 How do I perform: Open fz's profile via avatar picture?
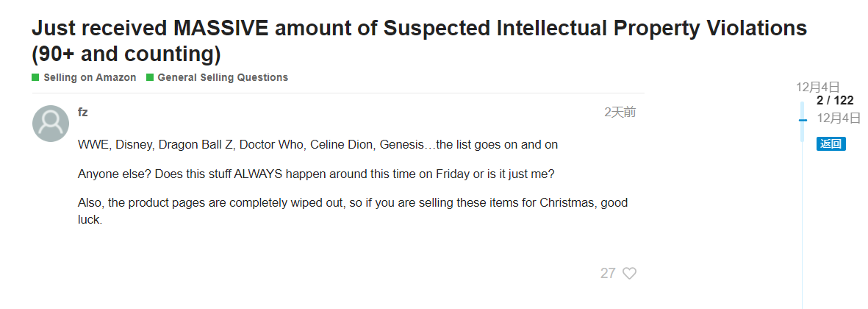point(51,124)
